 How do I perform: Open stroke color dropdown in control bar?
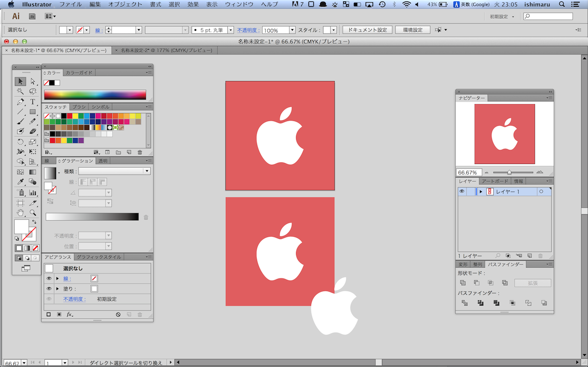87,30
